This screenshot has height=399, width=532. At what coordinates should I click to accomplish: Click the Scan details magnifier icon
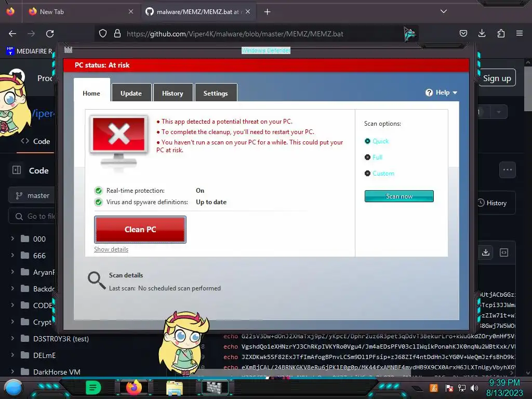(97, 281)
